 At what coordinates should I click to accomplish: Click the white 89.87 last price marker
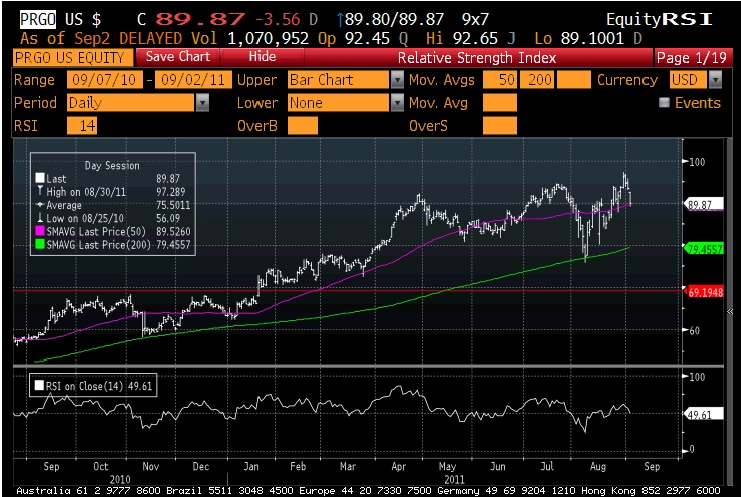704,205
